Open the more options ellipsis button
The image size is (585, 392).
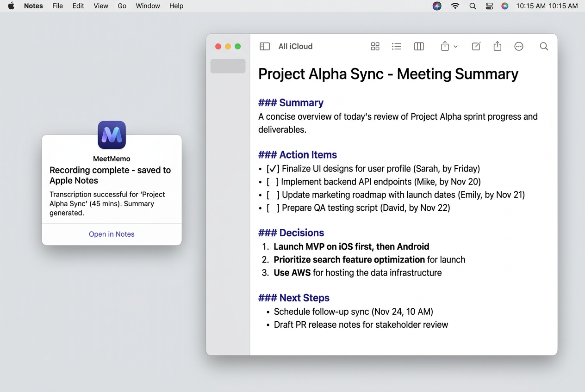(519, 46)
